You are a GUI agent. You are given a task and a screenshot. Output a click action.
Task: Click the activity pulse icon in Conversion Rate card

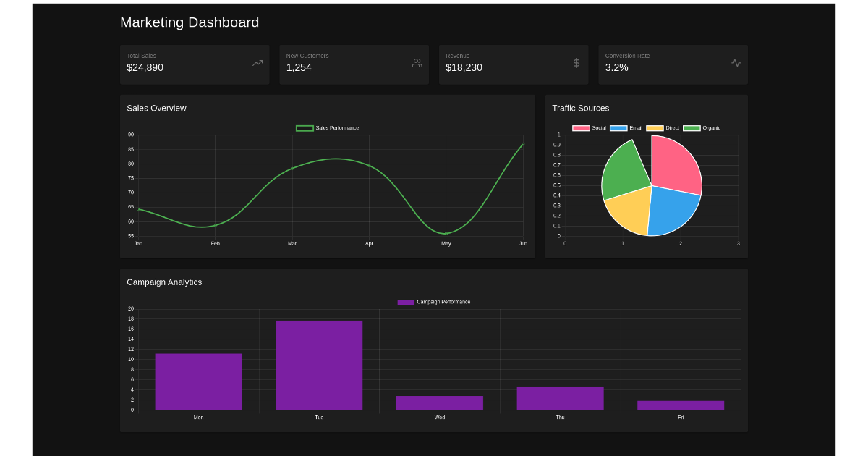736,63
